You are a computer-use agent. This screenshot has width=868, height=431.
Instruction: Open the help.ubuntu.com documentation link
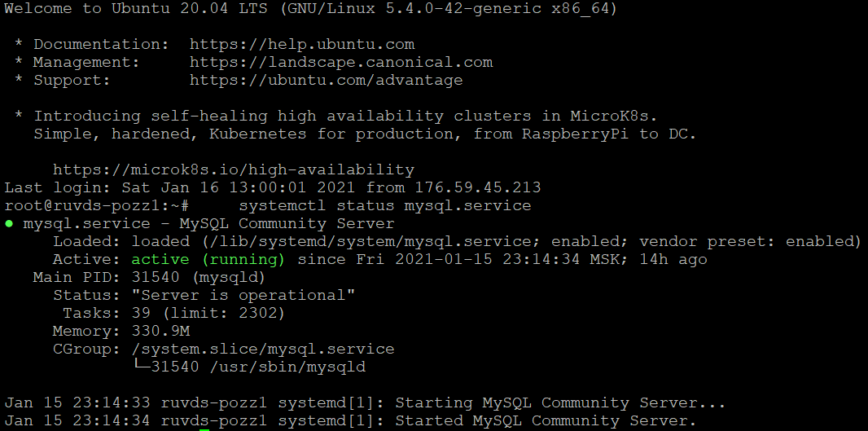coord(302,45)
